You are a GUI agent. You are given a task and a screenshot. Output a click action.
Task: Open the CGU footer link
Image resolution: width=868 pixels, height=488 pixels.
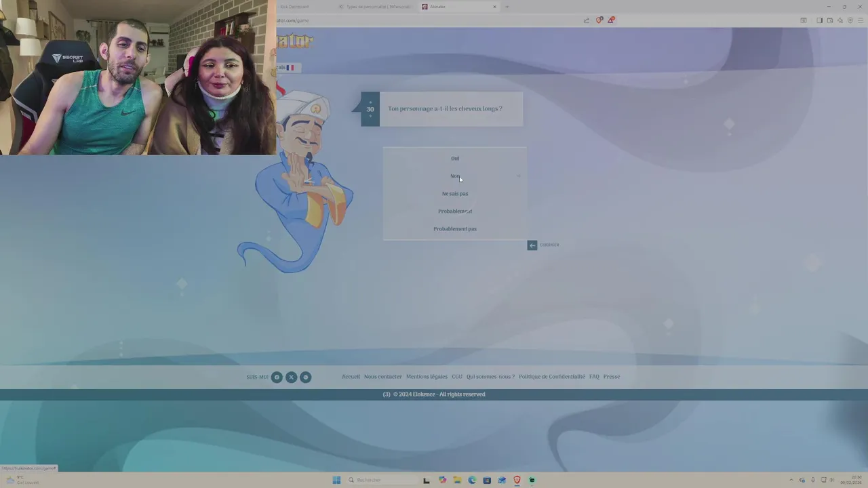coord(457,377)
